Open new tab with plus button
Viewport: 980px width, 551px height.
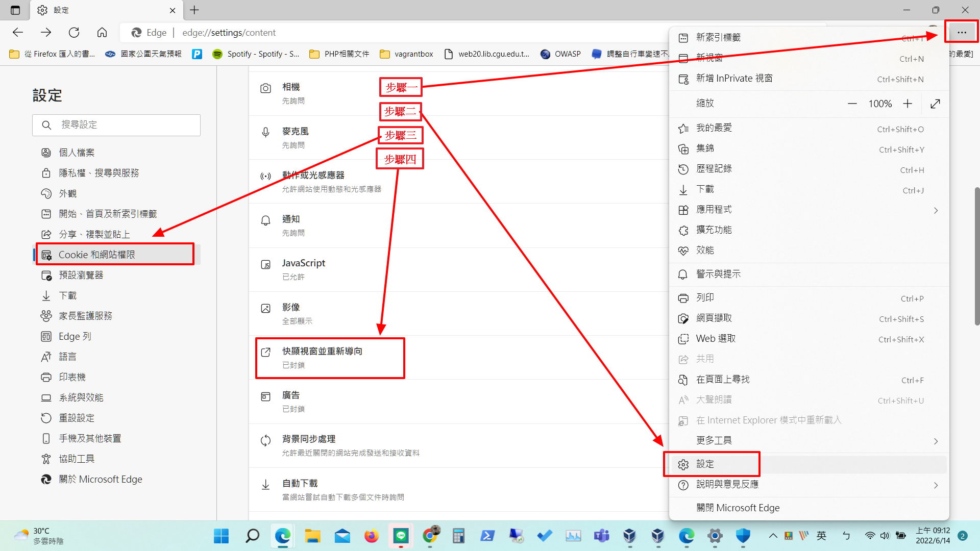pyautogui.click(x=194, y=10)
